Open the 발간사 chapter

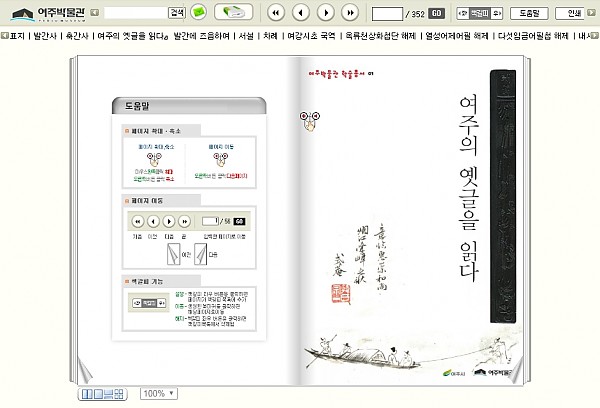pyautogui.click(x=45, y=36)
